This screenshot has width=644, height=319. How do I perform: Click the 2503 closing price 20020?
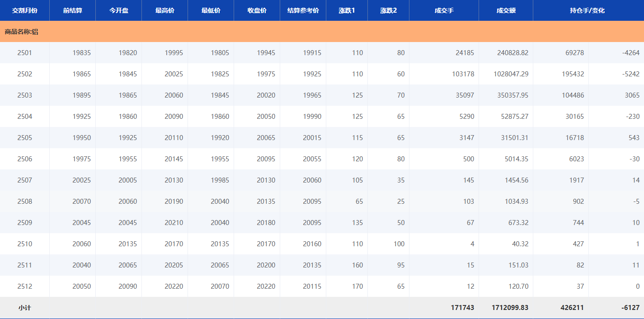click(266, 95)
